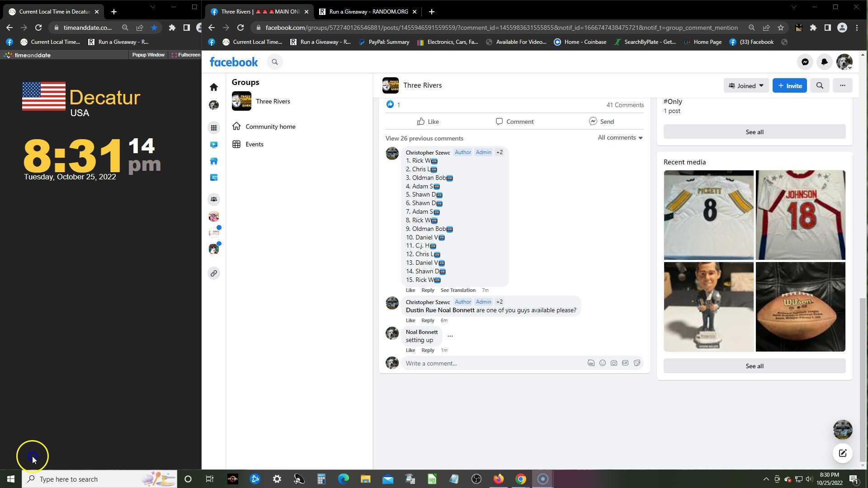Click View 26 previous comments link
The height and width of the screenshot is (488, 868).
[424, 138]
